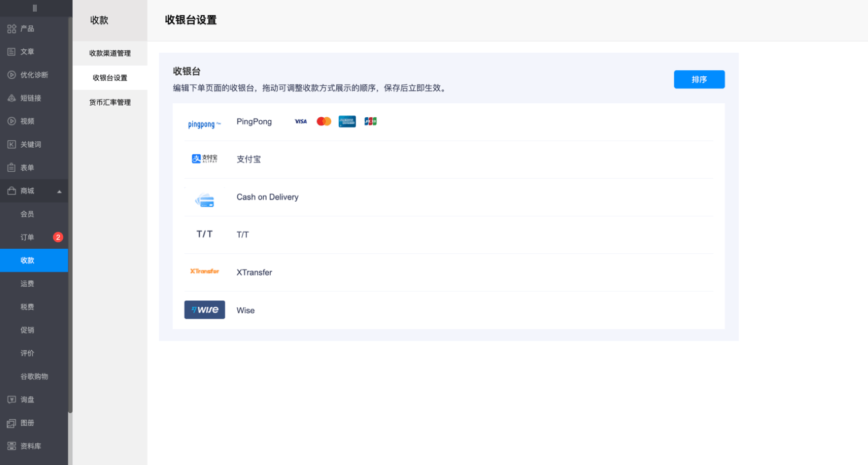
Task: Click the blue 排序 button
Action: 699,80
